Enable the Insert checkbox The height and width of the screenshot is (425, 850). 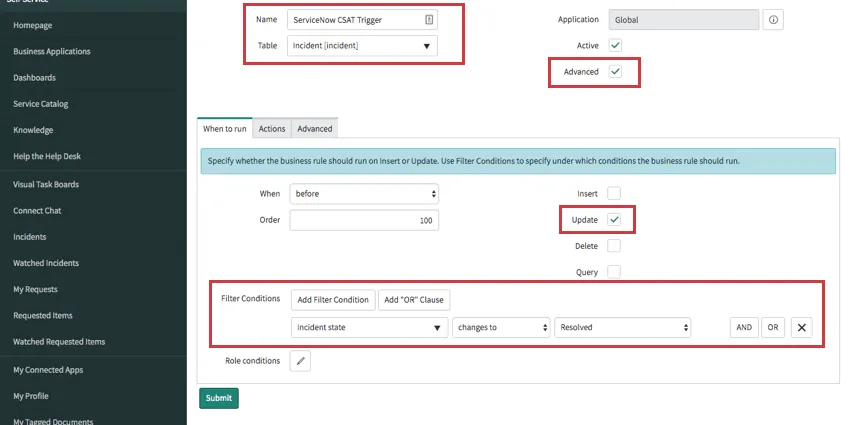614,194
